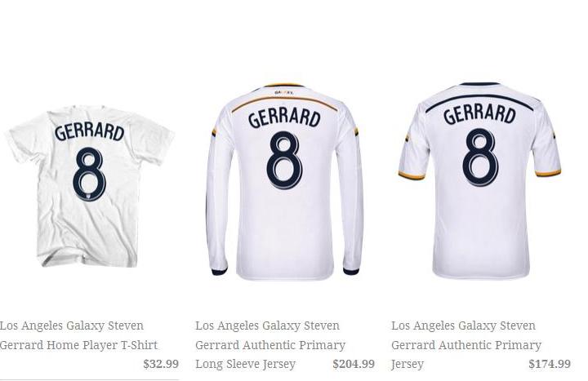Click the Galaxy collar logo on long sleeve jersey
Image resolution: width=588 pixels, height=381 pixels.
click(x=284, y=92)
